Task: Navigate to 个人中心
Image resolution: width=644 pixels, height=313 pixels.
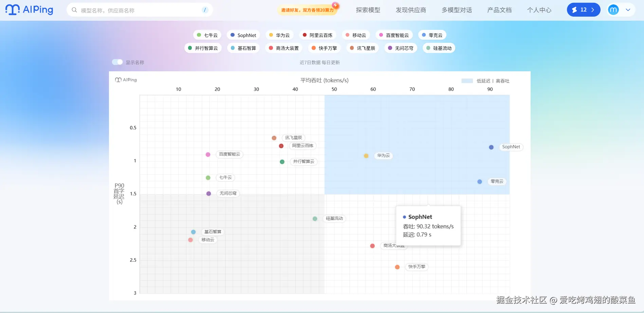Action: [x=539, y=10]
